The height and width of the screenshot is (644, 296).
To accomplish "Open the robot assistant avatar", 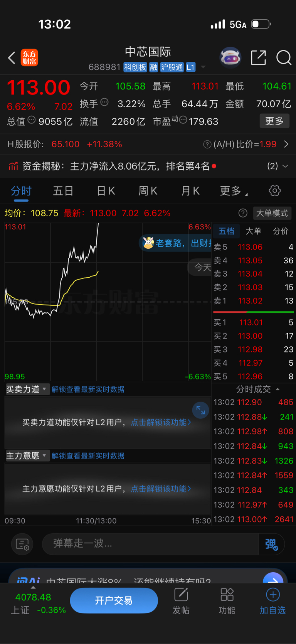I will pos(230,58).
